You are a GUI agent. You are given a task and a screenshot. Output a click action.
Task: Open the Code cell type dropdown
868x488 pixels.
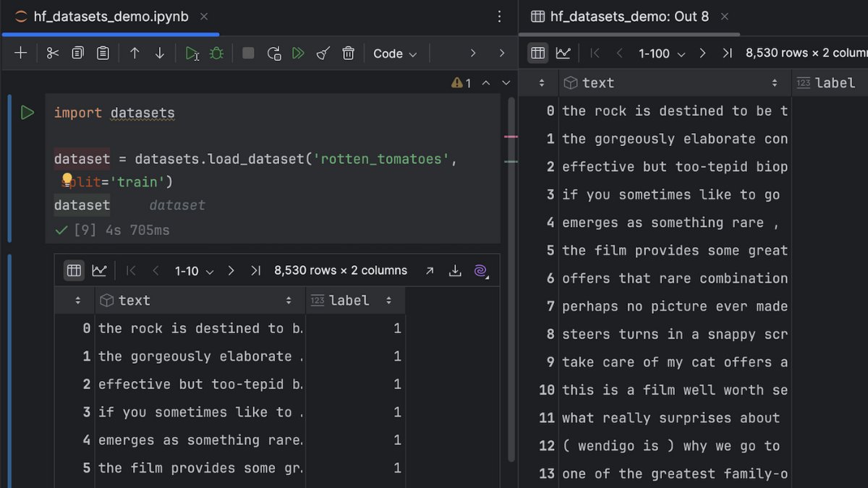tap(394, 53)
